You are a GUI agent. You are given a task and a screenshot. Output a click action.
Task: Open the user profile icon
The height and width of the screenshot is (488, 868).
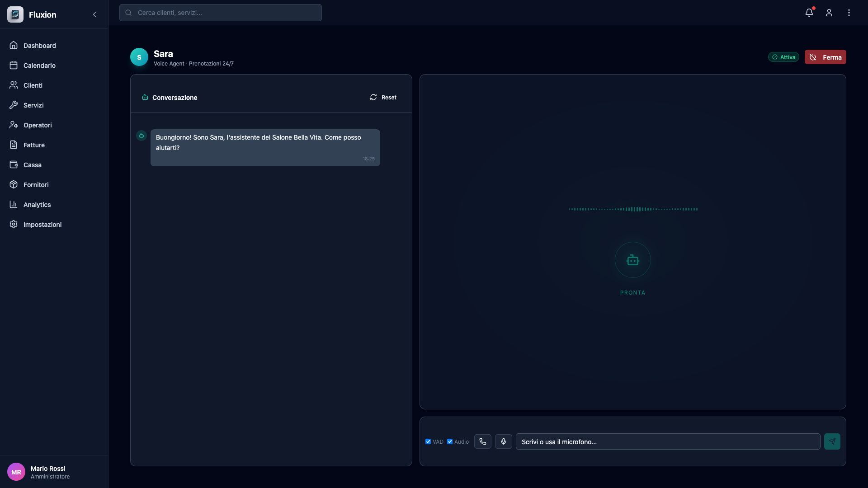(x=829, y=13)
